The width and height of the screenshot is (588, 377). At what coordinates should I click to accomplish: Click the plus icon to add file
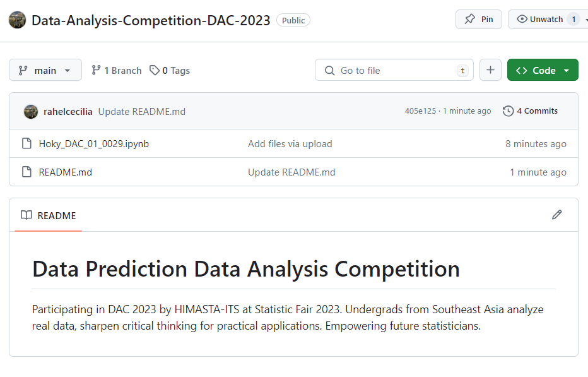[x=490, y=70]
